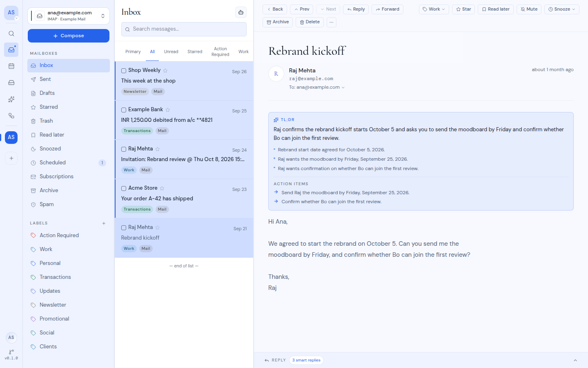Open the Scheduled mailbox
The image size is (588, 368).
coord(69,163)
